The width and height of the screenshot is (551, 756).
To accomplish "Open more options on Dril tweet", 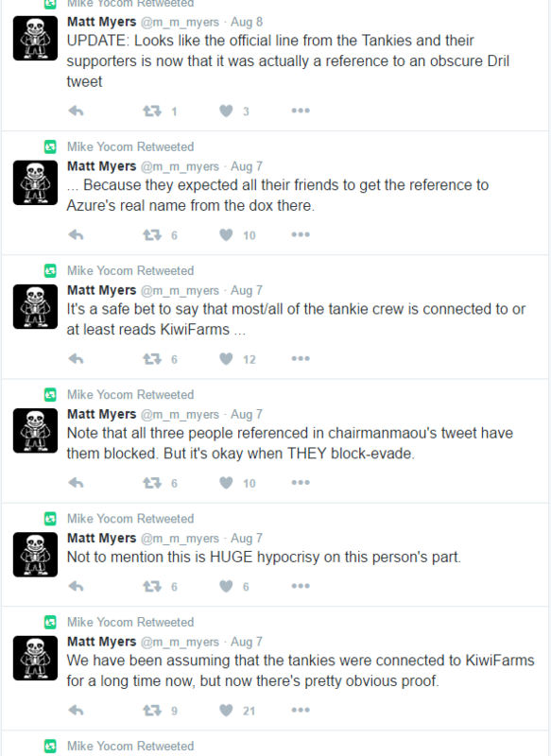I will click(301, 111).
